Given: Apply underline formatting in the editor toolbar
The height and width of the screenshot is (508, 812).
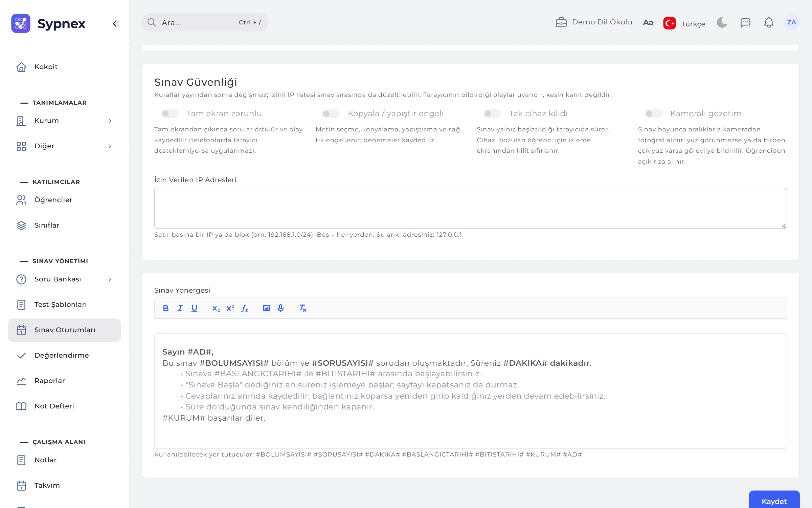Looking at the screenshot, I should tap(194, 308).
